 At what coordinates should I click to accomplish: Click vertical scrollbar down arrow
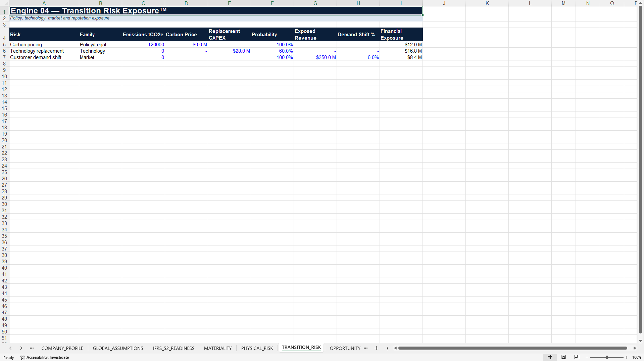tap(640, 341)
